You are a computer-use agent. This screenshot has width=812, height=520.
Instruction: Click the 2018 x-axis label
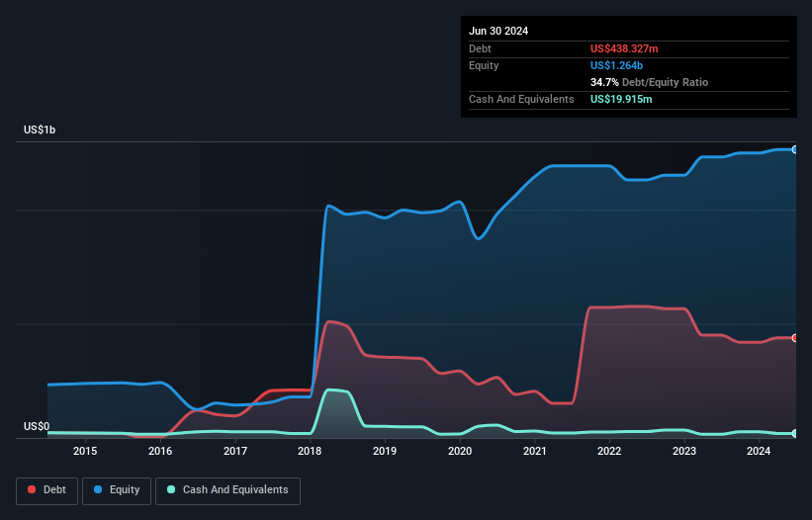click(x=310, y=451)
